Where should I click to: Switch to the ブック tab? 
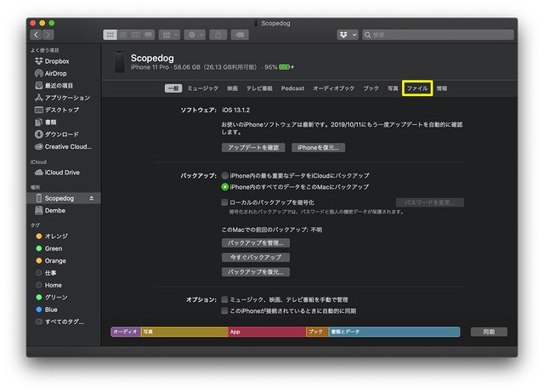(x=371, y=88)
